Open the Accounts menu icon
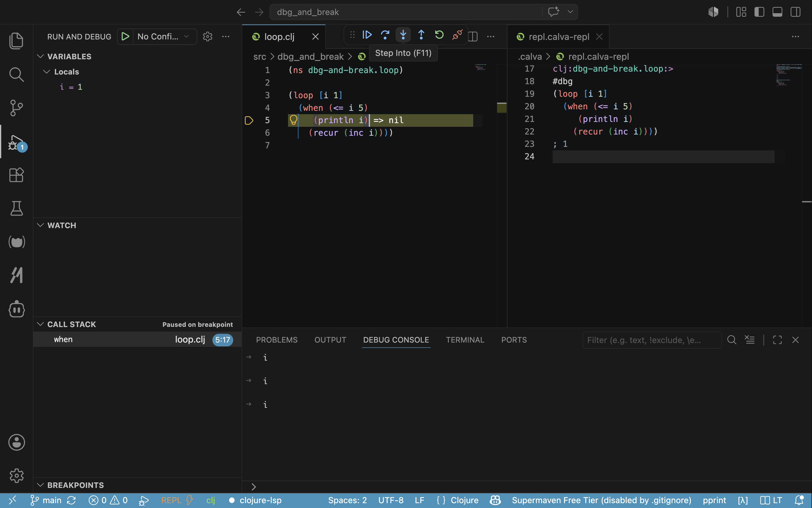This screenshot has height=508, width=812. [x=16, y=442]
